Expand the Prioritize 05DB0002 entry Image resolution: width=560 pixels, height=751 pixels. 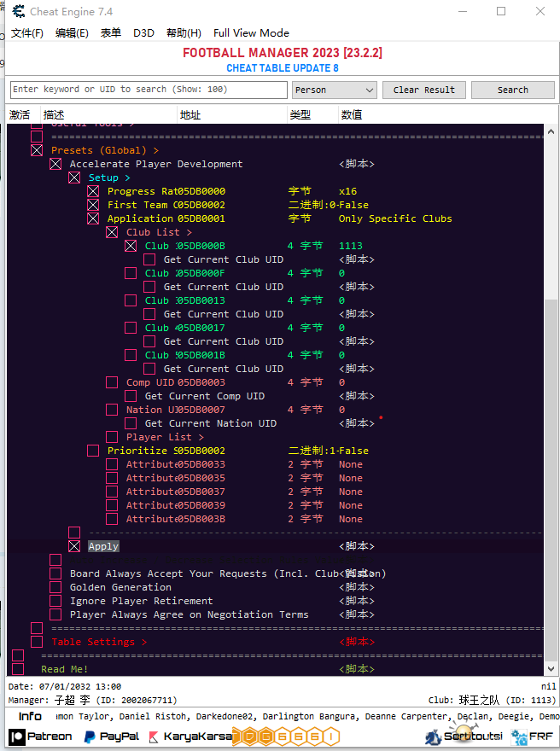(x=93, y=451)
